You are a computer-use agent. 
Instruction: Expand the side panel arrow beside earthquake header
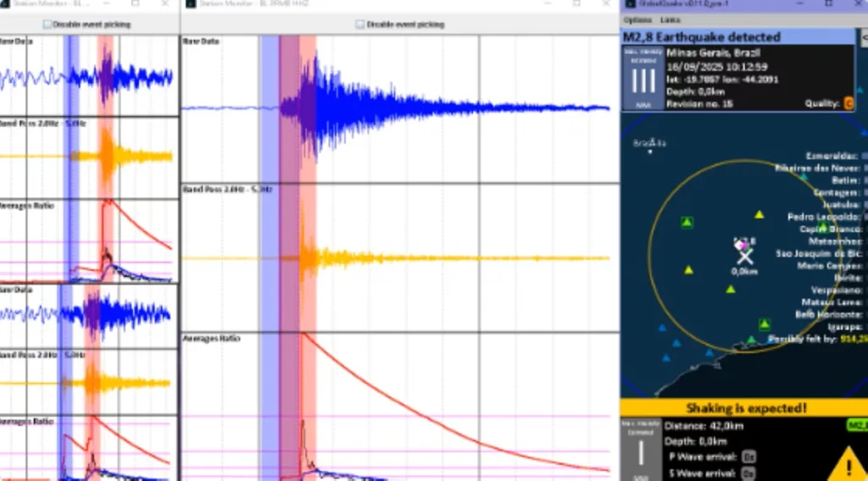tap(863, 38)
